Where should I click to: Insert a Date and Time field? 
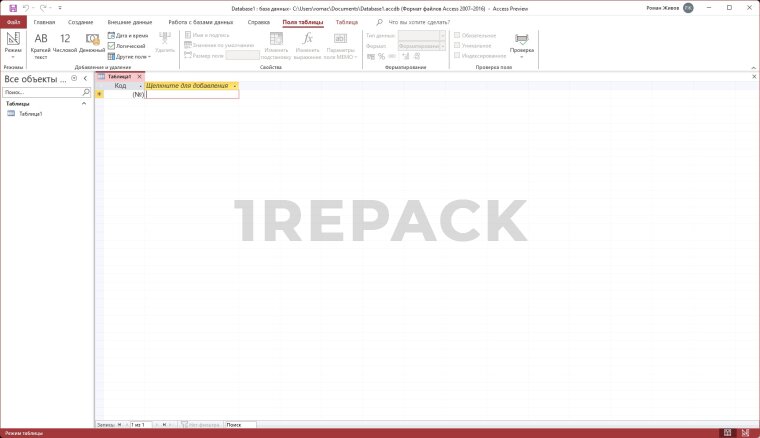pyautogui.click(x=128, y=35)
